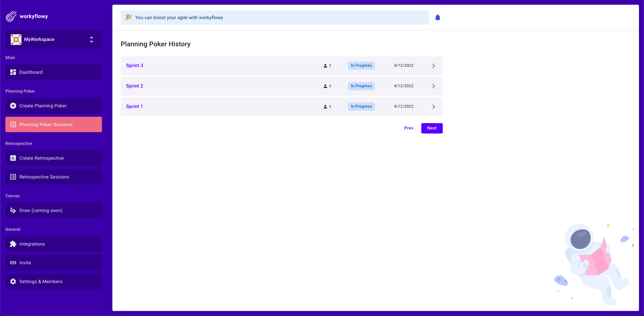Select the Integrations puzzle icon

pyautogui.click(x=13, y=244)
